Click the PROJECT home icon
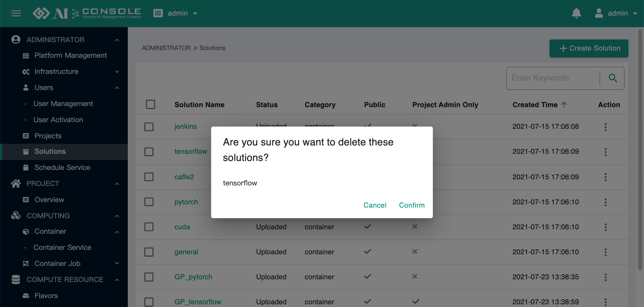This screenshot has width=644, height=307. [x=16, y=183]
